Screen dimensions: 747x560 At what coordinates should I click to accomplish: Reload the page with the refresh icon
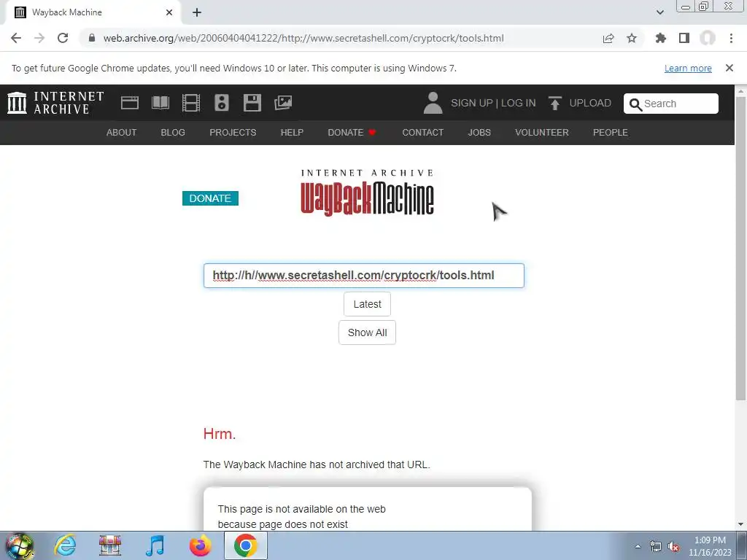coord(63,38)
